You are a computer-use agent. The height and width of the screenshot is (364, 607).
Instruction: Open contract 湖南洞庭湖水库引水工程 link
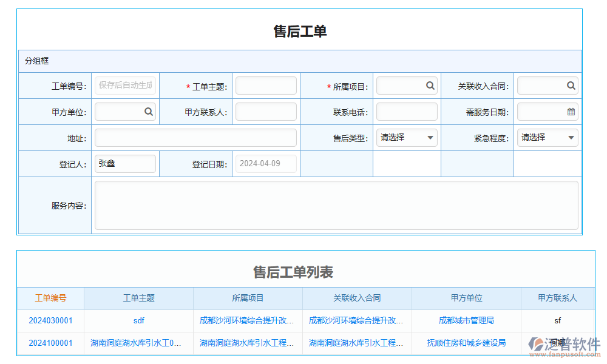356,343
